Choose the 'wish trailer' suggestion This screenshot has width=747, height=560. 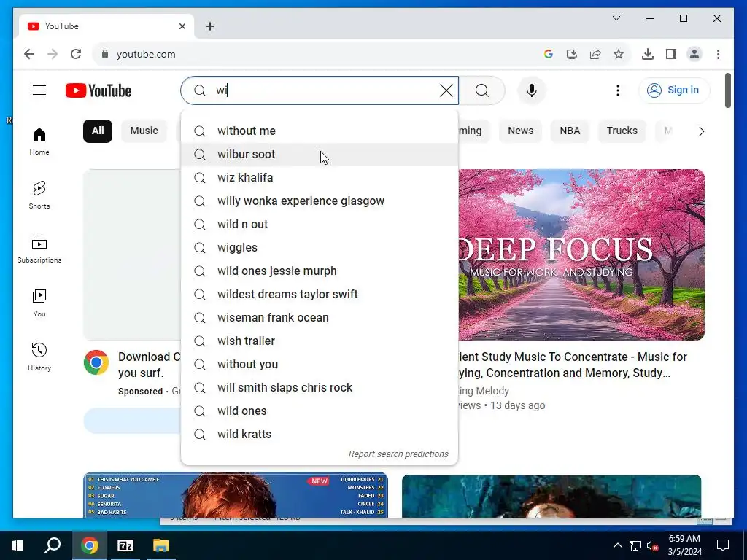pyautogui.click(x=320, y=341)
